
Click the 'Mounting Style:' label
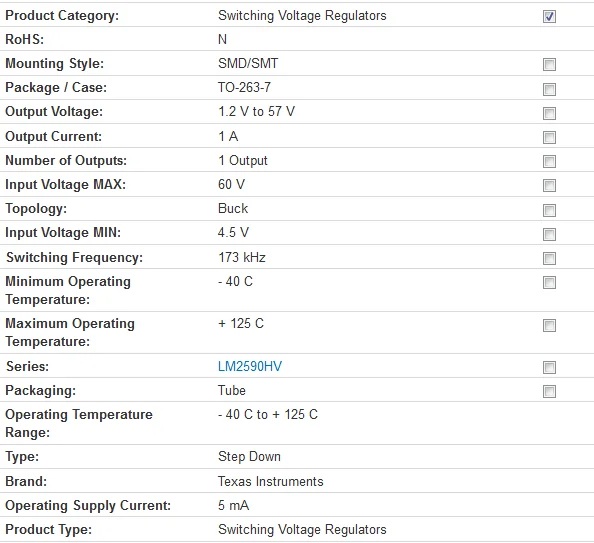click(55, 63)
